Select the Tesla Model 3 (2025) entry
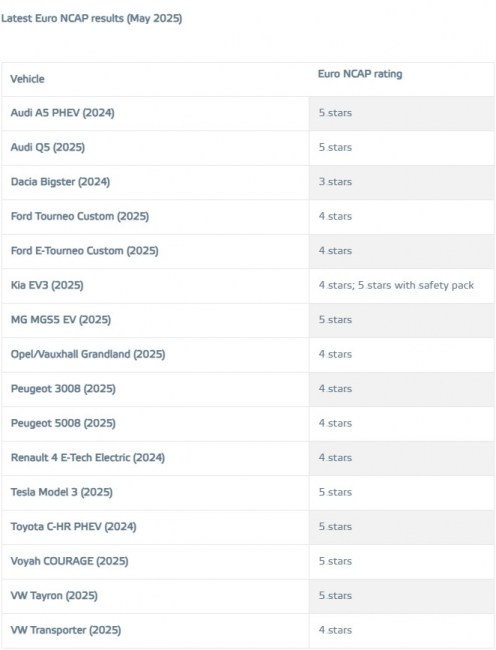This screenshot has width=496, height=650. point(248,492)
